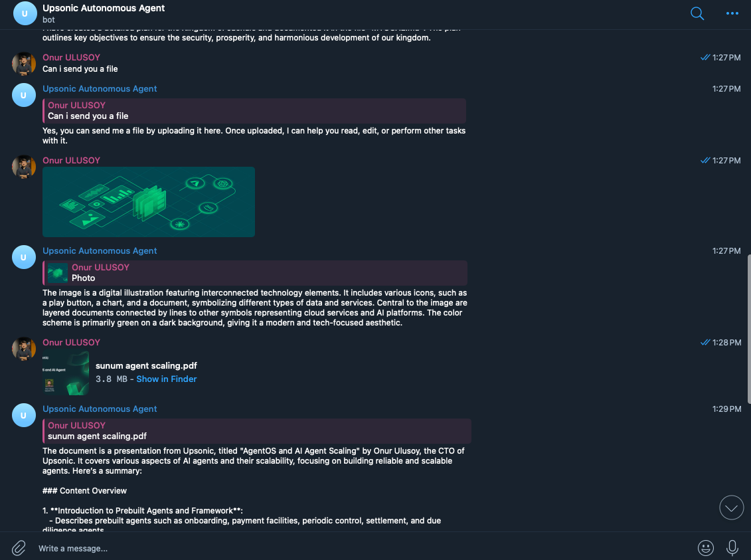751x560 pixels.
Task: Click the Write a message input field
Action: coord(364,548)
